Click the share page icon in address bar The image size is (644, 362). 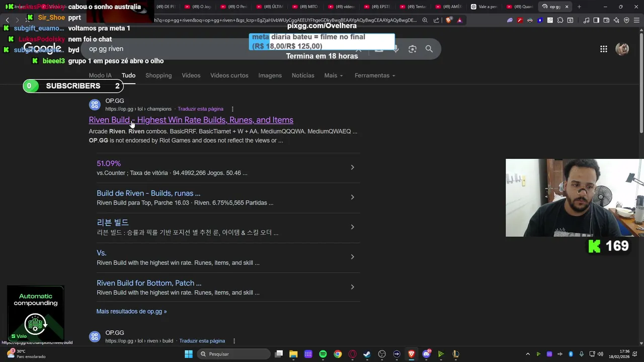436,20
